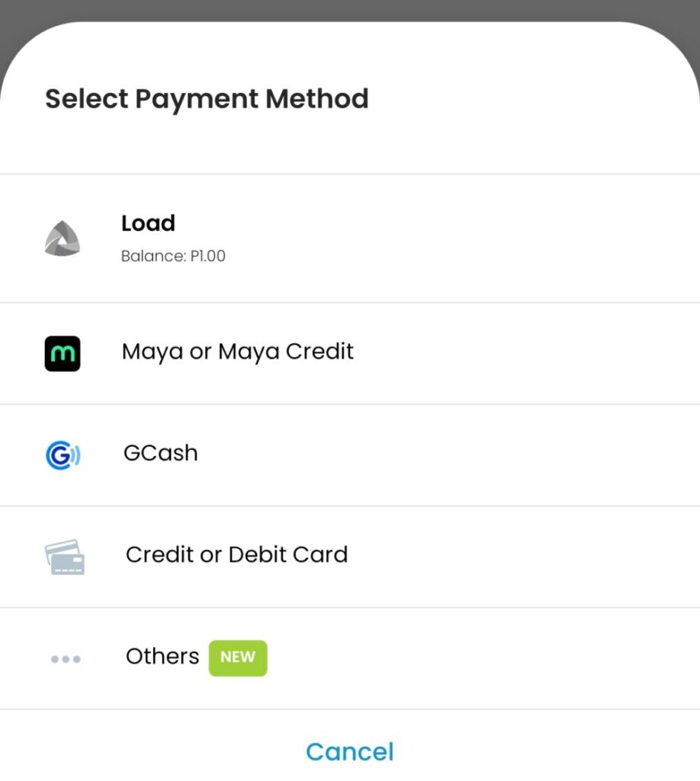Click the "Select Payment Method" heading

click(207, 99)
